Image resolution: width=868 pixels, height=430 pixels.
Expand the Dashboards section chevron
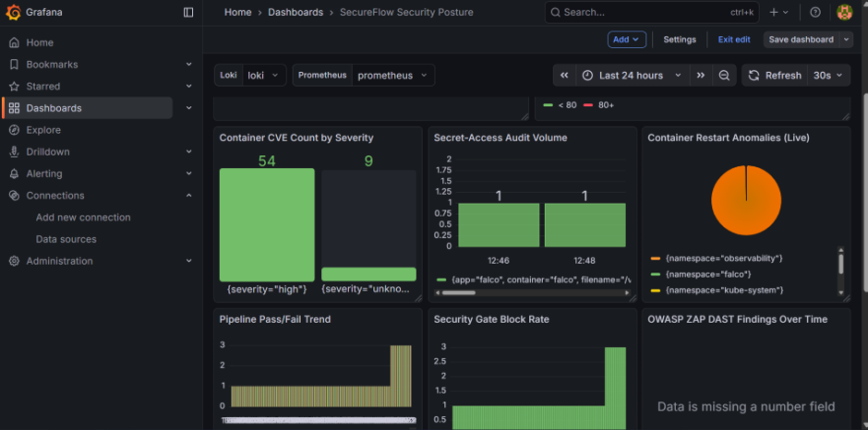click(188, 108)
